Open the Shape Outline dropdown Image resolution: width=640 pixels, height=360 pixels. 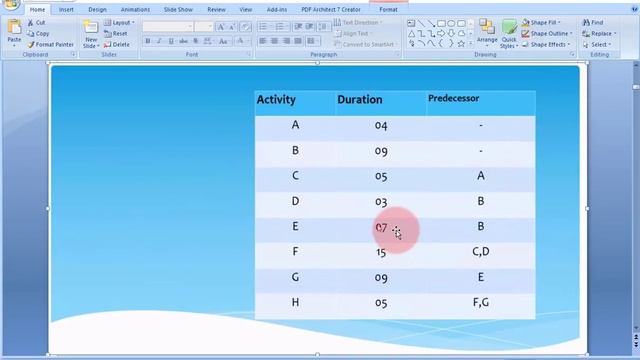[547, 34]
